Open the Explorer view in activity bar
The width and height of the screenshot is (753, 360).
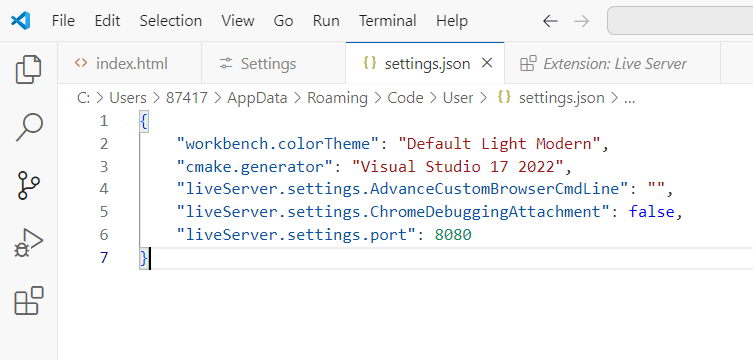click(28, 70)
